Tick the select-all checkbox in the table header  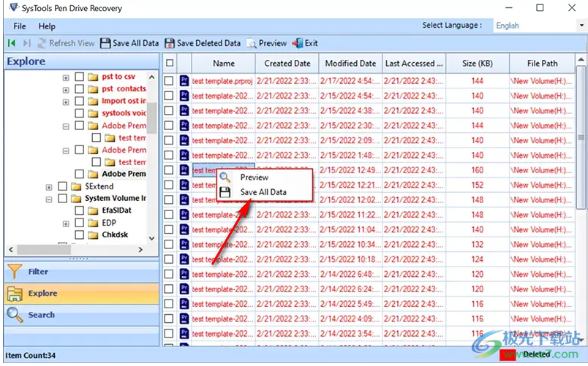pyautogui.click(x=170, y=64)
